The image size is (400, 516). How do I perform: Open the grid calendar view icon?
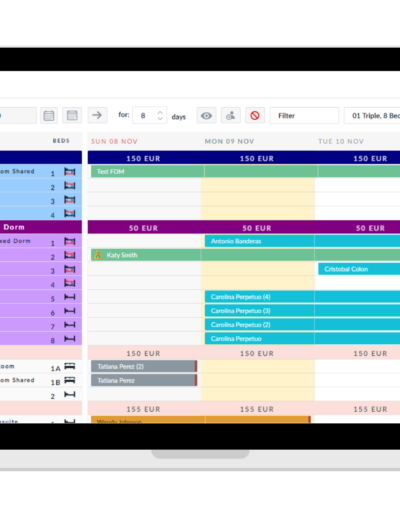(72, 116)
